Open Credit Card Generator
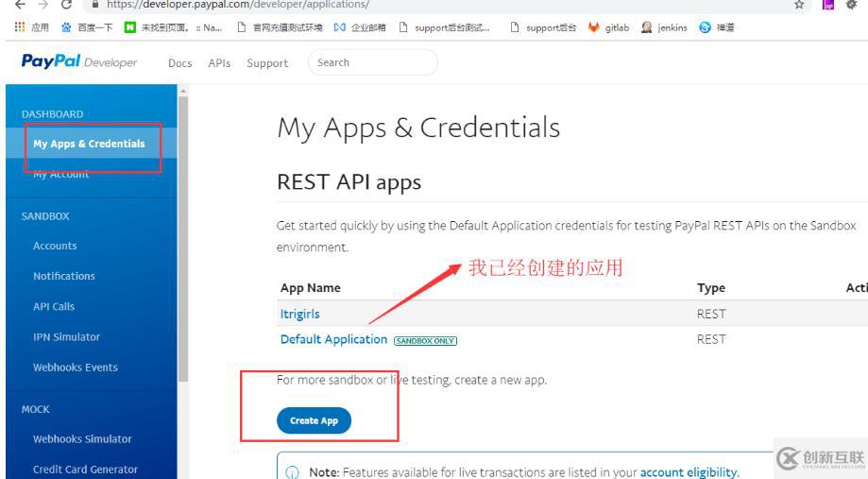 pyautogui.click(x=85, y=469)
